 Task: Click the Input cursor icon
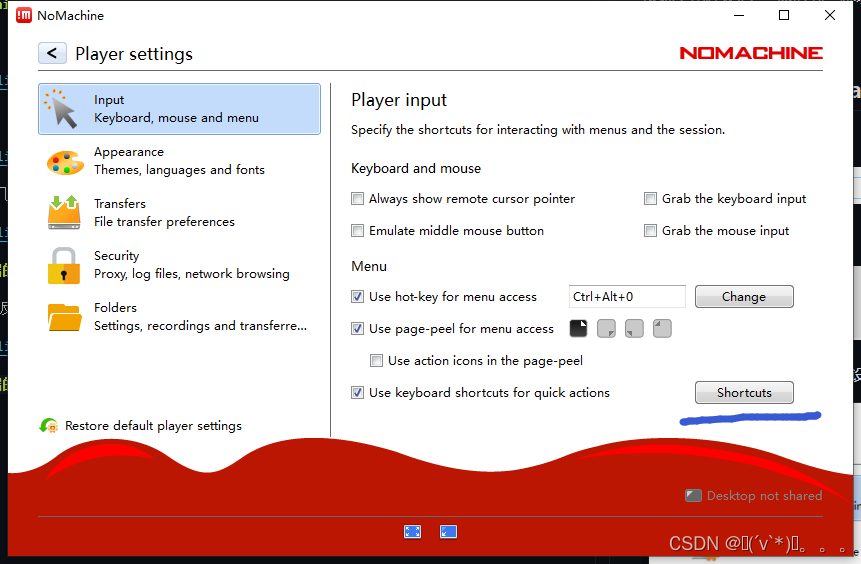click(62, 109)
